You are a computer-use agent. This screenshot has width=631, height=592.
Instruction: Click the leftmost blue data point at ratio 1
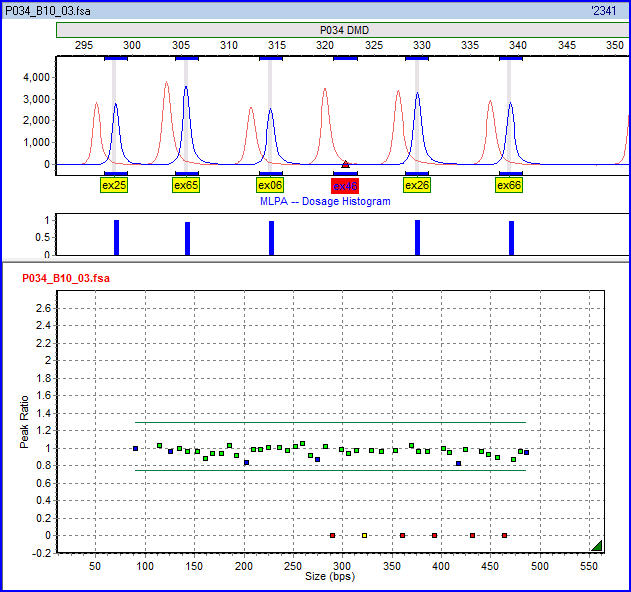click(136, 449)
